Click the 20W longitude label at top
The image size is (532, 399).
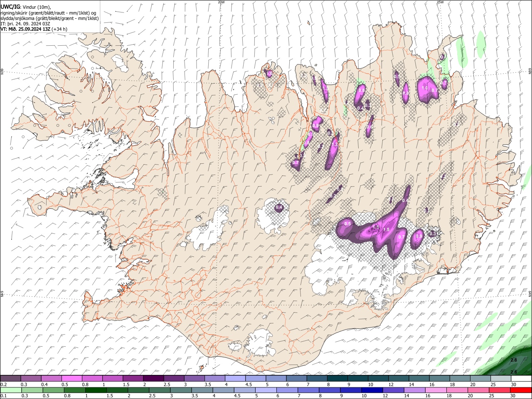[x=221, y=2]
